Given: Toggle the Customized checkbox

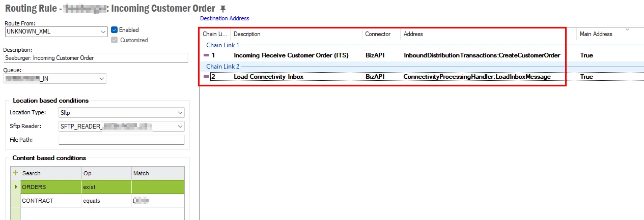Looking at the screenshot, I should (x=115, y=40).
